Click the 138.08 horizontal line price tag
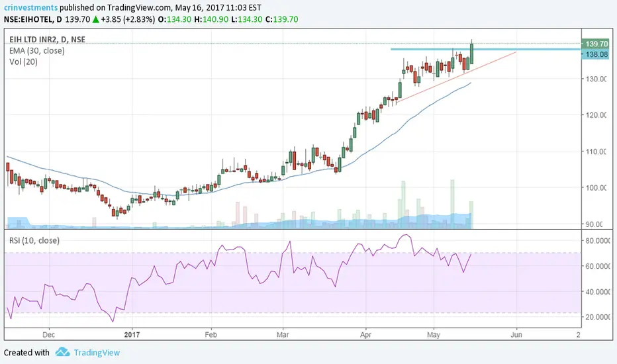The image size is (617, 364). click(596, 54)
